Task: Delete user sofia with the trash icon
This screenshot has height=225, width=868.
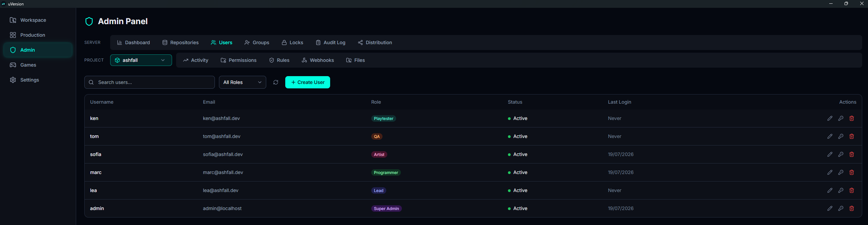Action: click(x=852, y=154)
